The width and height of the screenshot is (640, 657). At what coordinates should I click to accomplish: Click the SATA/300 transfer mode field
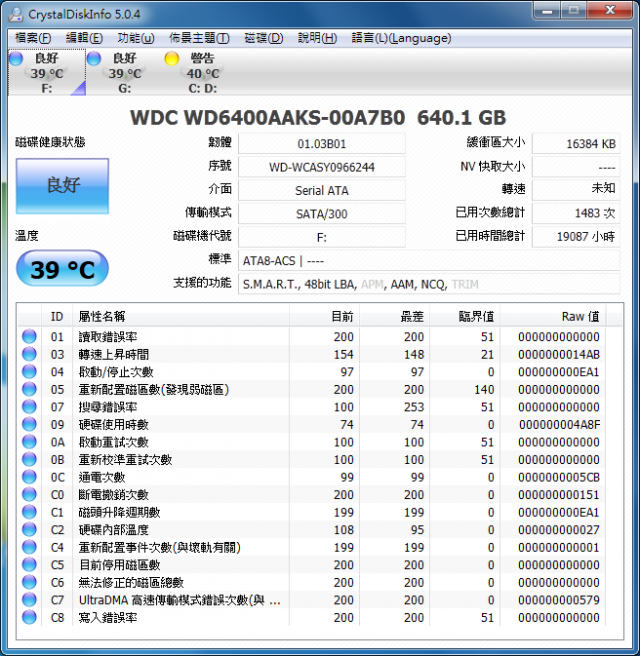coord(321,214)
